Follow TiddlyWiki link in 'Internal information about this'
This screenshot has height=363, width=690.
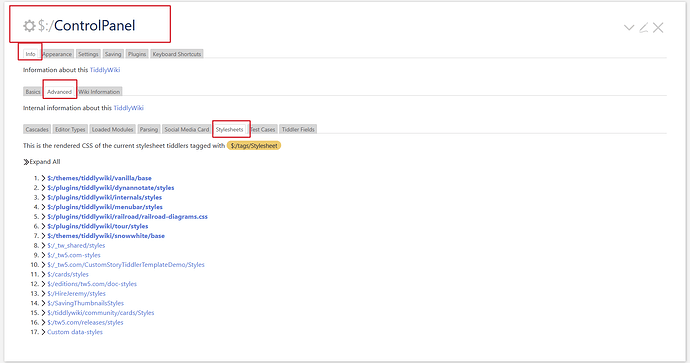[x=128, y=108]
